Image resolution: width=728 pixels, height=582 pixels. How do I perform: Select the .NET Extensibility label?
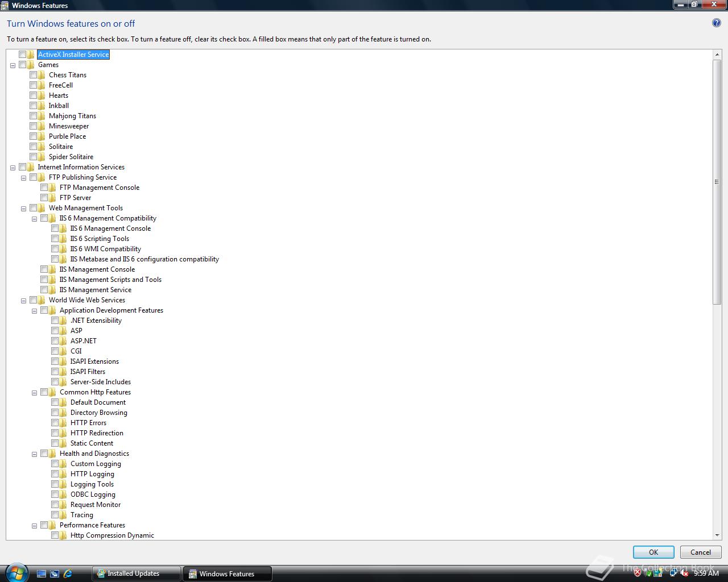96,321
